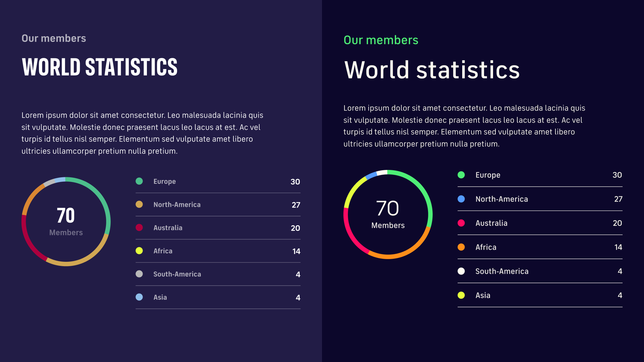
Task: Click the North-America value 27 in right list
Action: pos(618,199)
